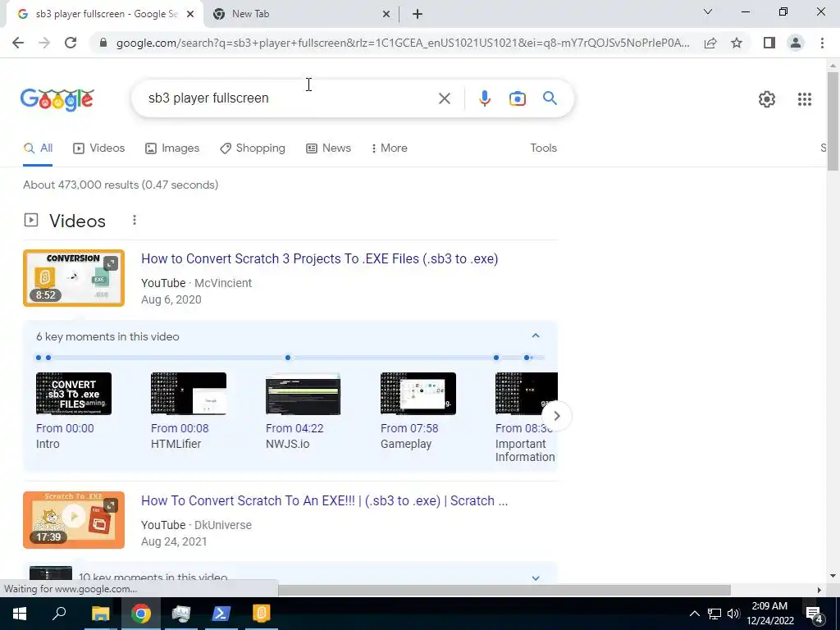Screen dimensions: 840x630
Task: Click the CONVERSION video thumbnail 8:52
Action: point(74,278)
